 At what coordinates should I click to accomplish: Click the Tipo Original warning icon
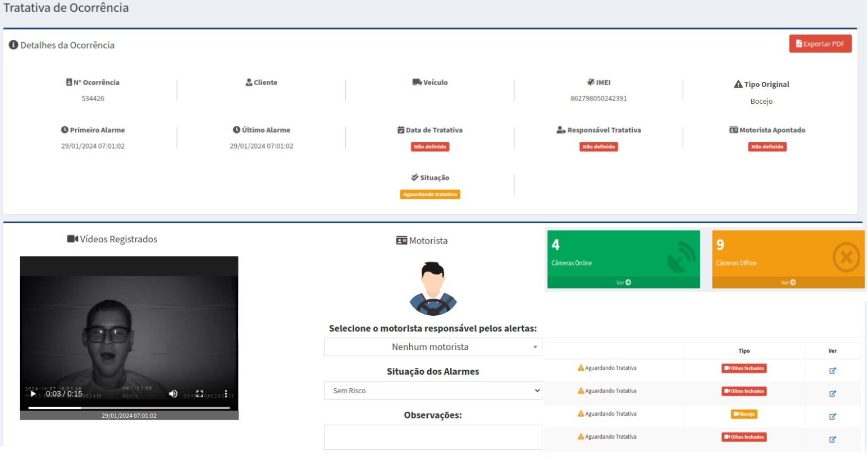738,84
